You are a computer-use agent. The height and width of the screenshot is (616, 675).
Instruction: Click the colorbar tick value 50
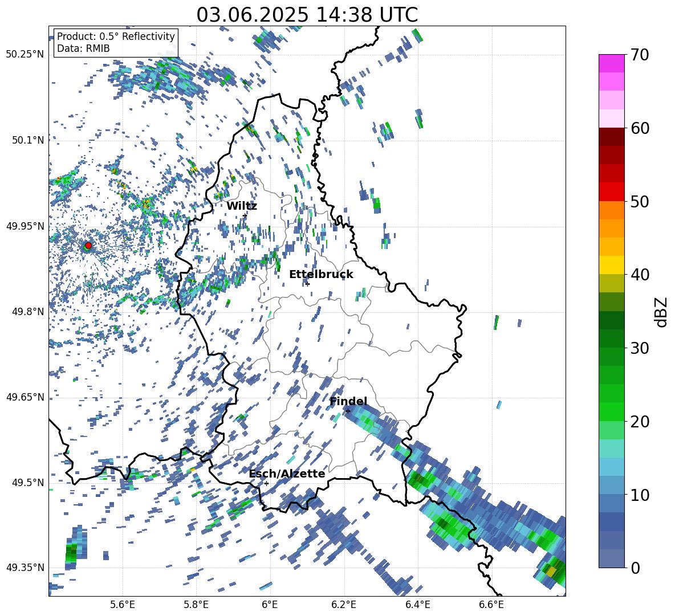640,201
